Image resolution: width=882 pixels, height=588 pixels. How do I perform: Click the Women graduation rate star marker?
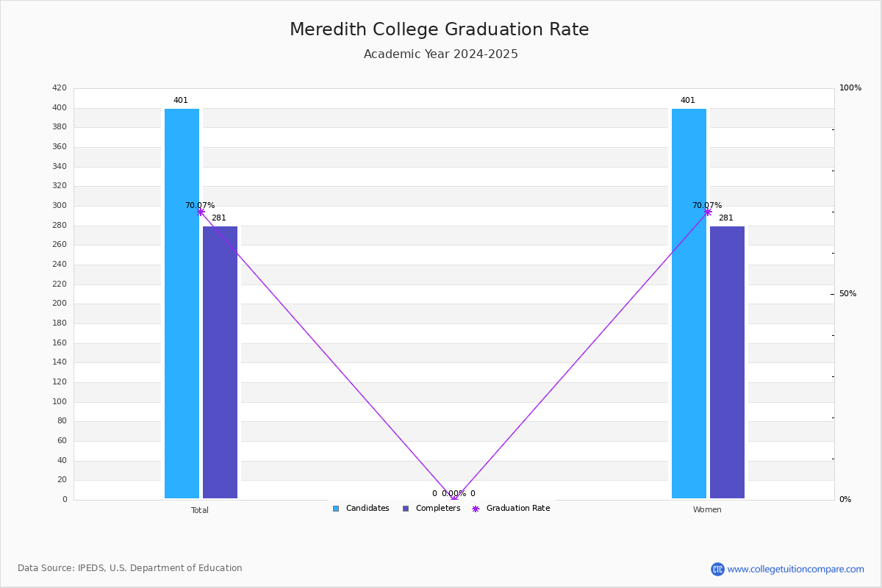[x=708, y=212]
